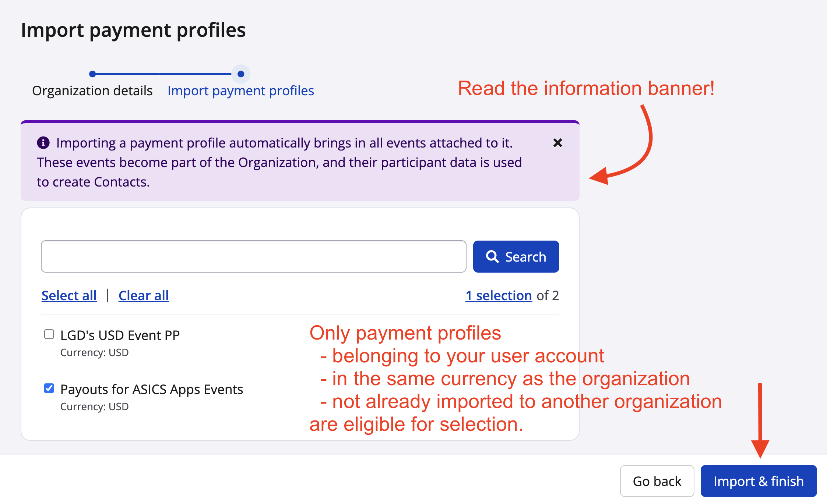Click the magnifier icon on the Search button
The height and width of the screenshot is (504, 827).
(x=492, y=256)
